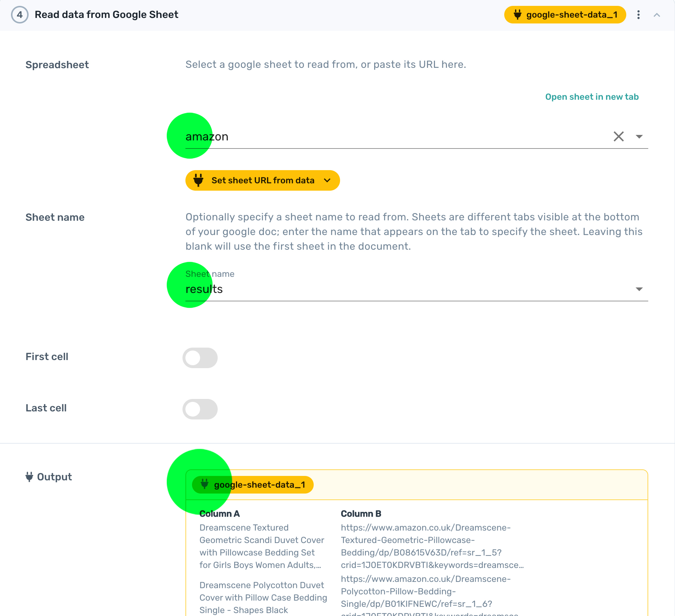Enable the First cell toggle
The height and width of the screenshot is (616, 675).
(x=200, y=358)
